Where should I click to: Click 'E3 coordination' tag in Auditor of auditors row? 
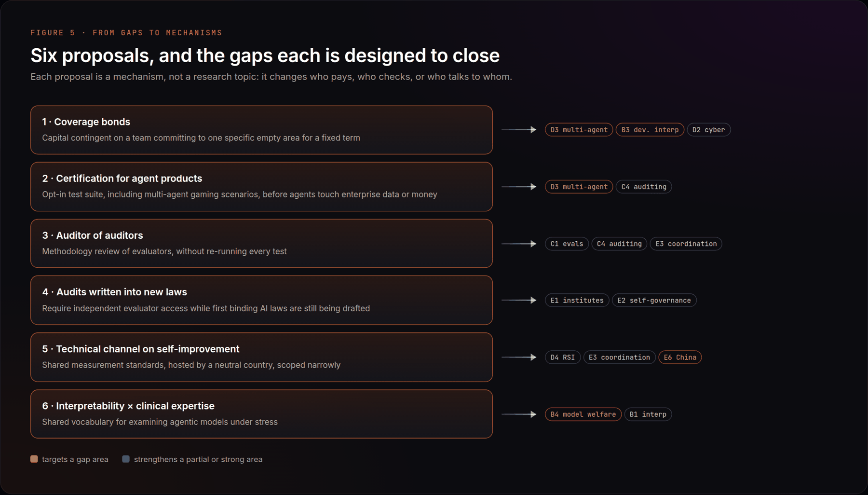[x=686, y=244]
